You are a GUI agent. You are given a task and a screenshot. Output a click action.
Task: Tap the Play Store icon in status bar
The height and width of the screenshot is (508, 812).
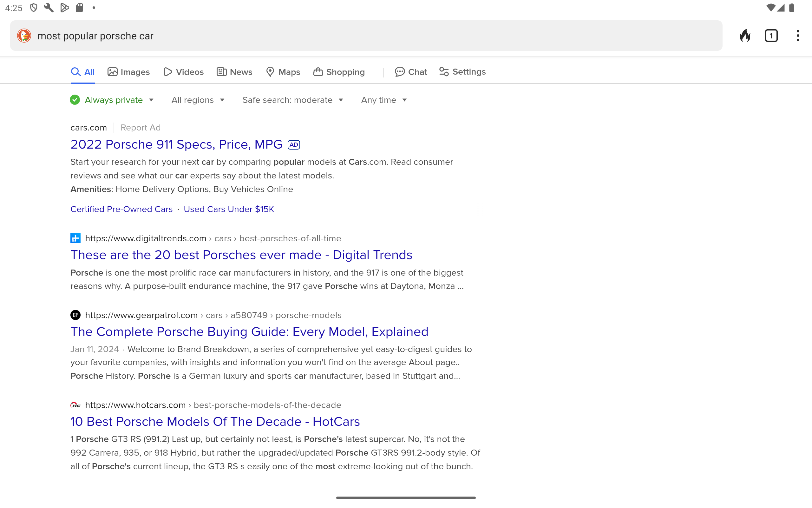tap(64, 8)
